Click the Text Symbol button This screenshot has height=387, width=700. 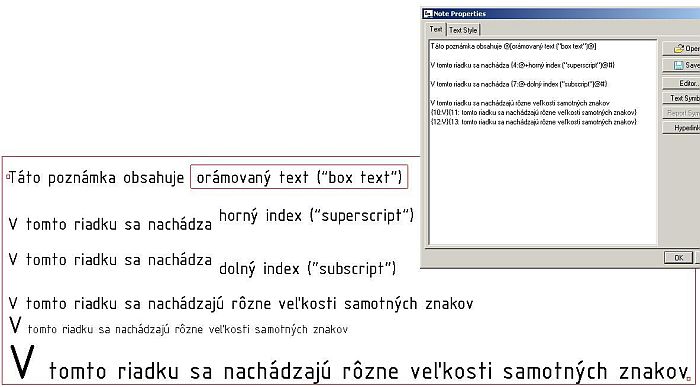click(x=682, y=98)
